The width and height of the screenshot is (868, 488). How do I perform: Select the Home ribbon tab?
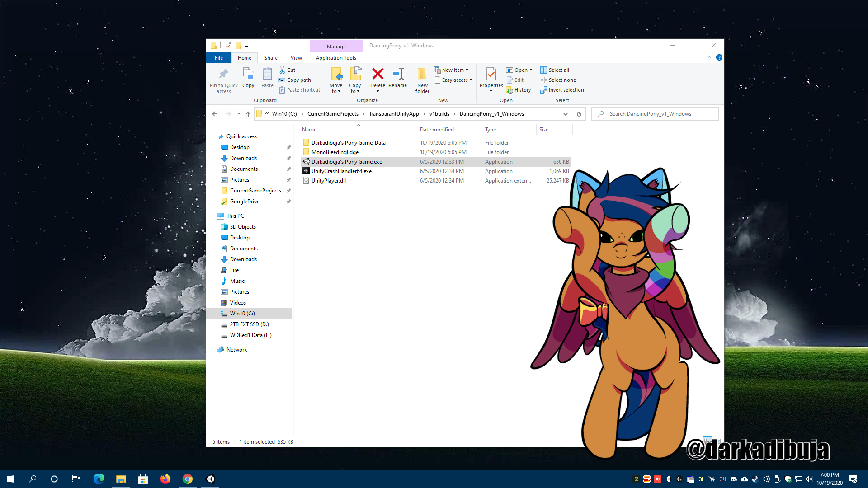[245, 58]
